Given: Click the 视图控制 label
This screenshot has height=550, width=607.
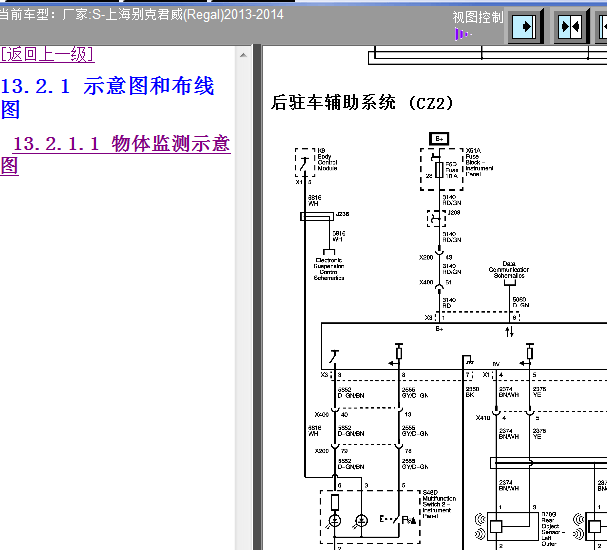Looking at the screenshot, I should [477, 17].
